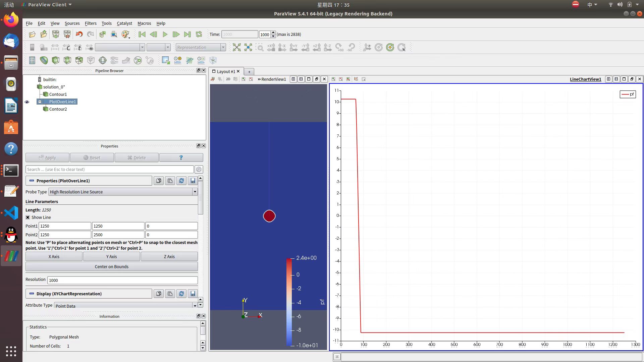This screenshot has width=644, height=362.
Task: Click the Threshold filter icon
Action: 79,60
